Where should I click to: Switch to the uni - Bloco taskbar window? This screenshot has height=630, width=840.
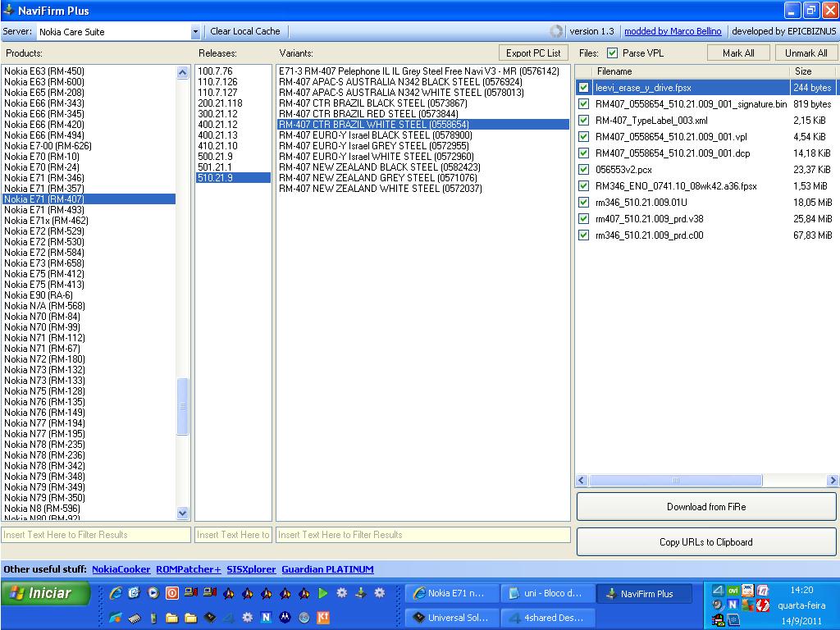click(547, 593)
